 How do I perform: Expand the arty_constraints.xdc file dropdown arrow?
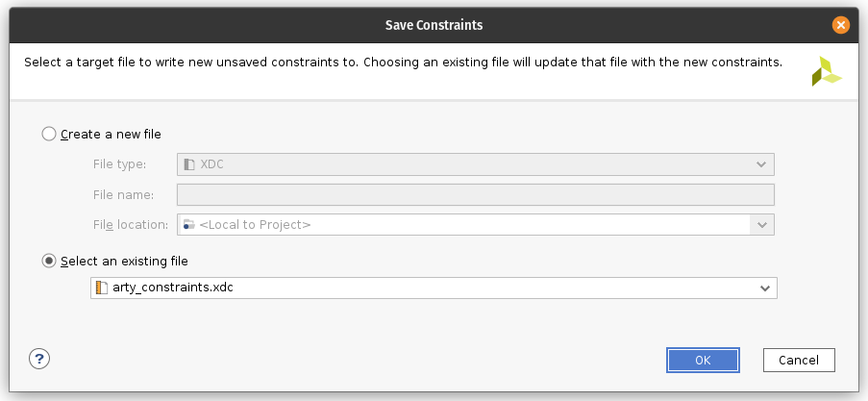click(x=765, y=288)
